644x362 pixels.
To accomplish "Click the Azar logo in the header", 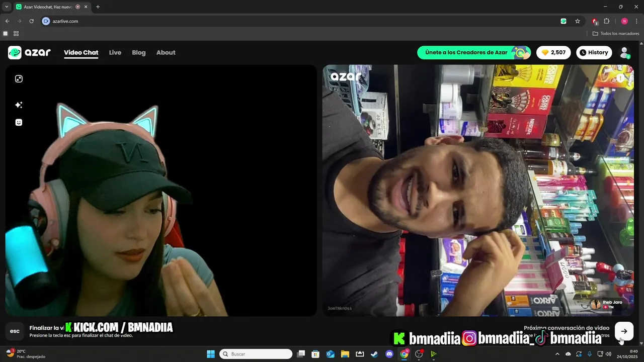I will pos(29,52).
